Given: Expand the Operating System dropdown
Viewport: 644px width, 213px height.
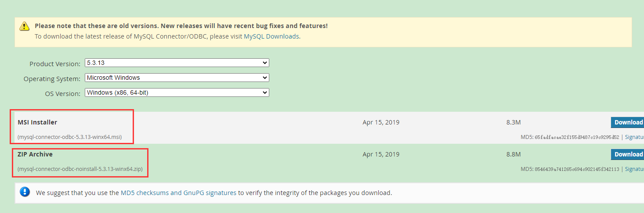Looking at the screenshot, I should (177, 78).
